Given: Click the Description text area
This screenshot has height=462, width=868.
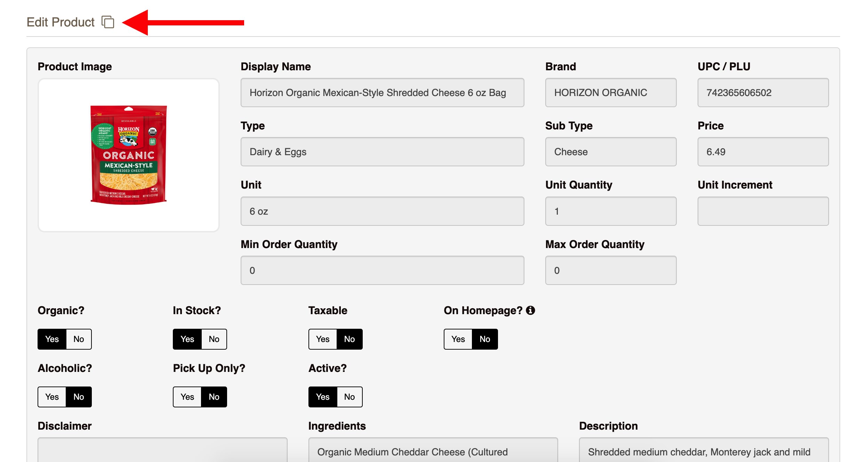Looking at the screenshot, I should click(x=704, y=450).
